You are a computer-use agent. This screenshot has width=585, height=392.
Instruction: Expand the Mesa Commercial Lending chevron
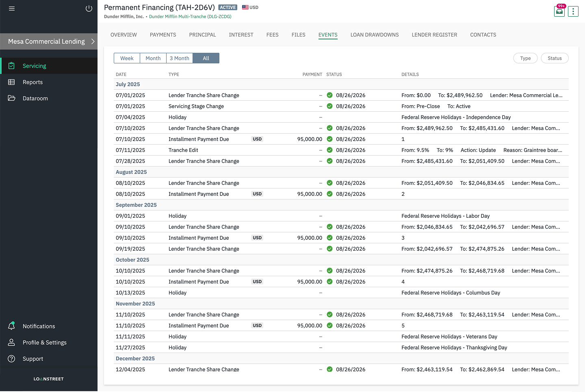[93, 41]
